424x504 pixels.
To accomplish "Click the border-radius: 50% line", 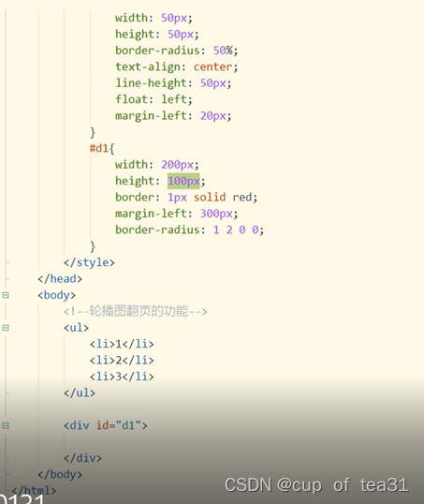I will pos(177,51).
